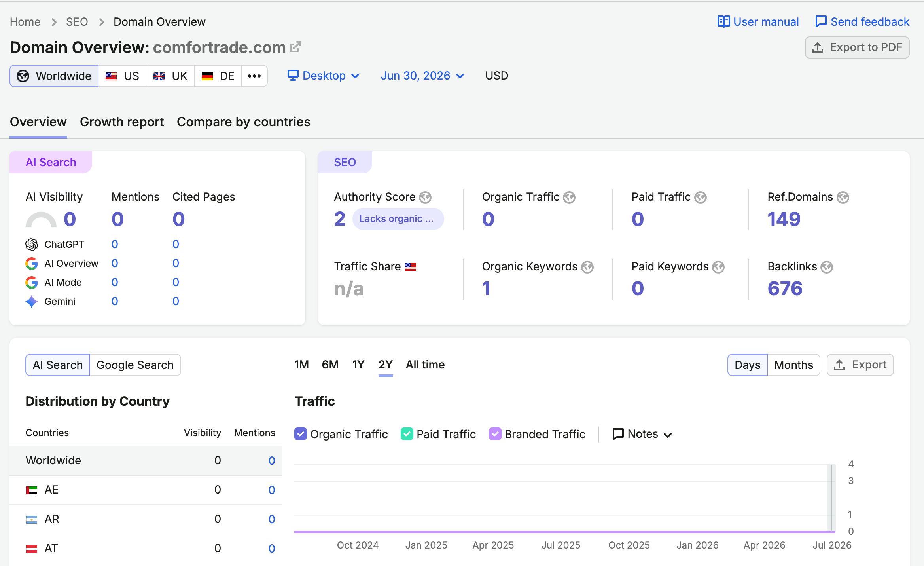Toggle the Organic Traffic checkbox
This screenshot has width=924, height=566.
[x=301, y=434]
